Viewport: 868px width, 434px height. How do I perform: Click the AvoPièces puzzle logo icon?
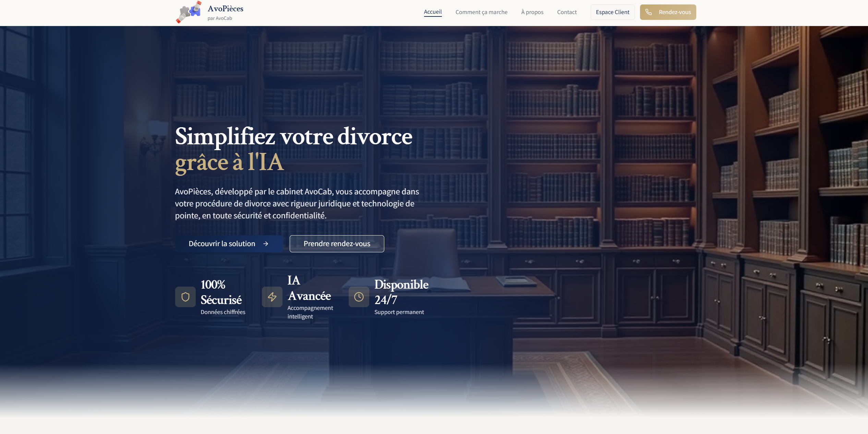(x=189, y=12)
